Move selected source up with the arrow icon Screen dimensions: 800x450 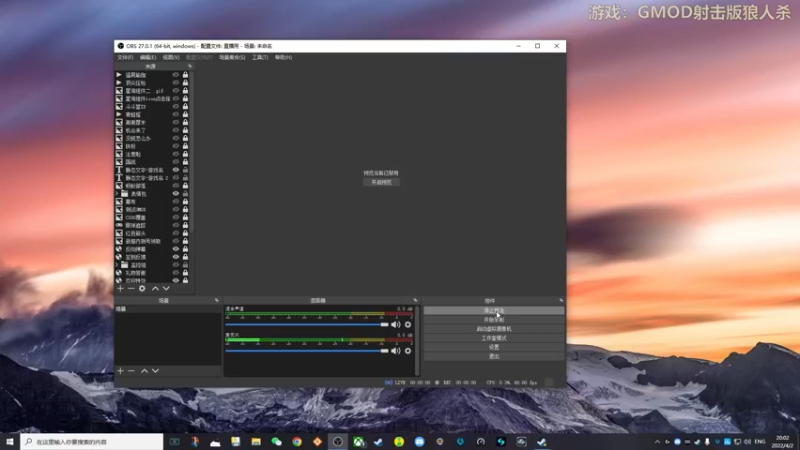tap(155, 288)
